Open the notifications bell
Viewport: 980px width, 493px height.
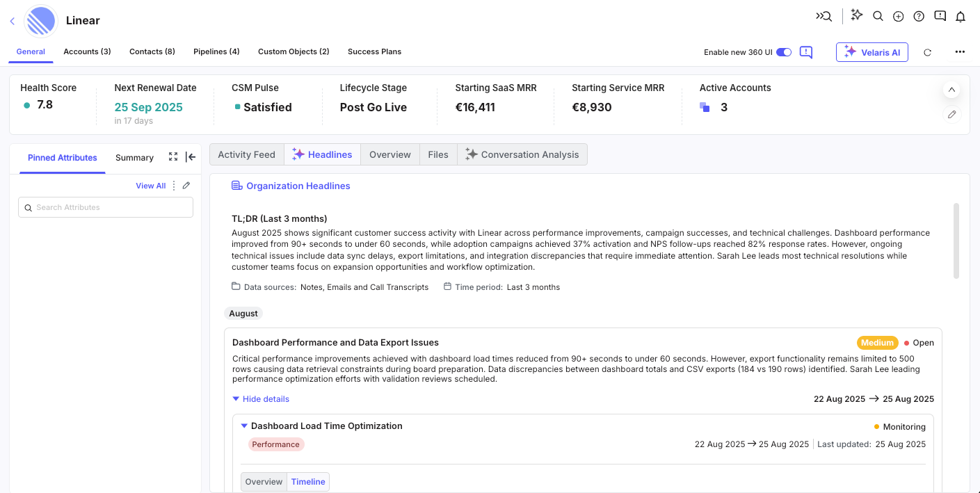pos(961,16)
